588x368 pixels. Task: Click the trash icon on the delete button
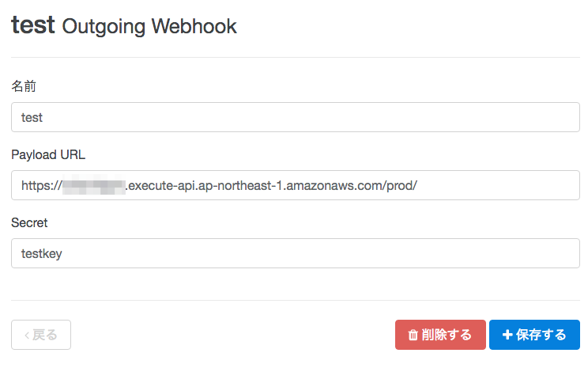pos(413,335)
